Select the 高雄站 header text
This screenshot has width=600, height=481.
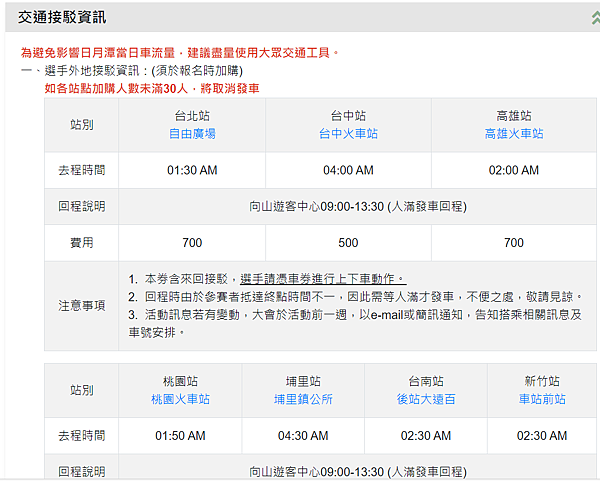[x=514, y=116]
